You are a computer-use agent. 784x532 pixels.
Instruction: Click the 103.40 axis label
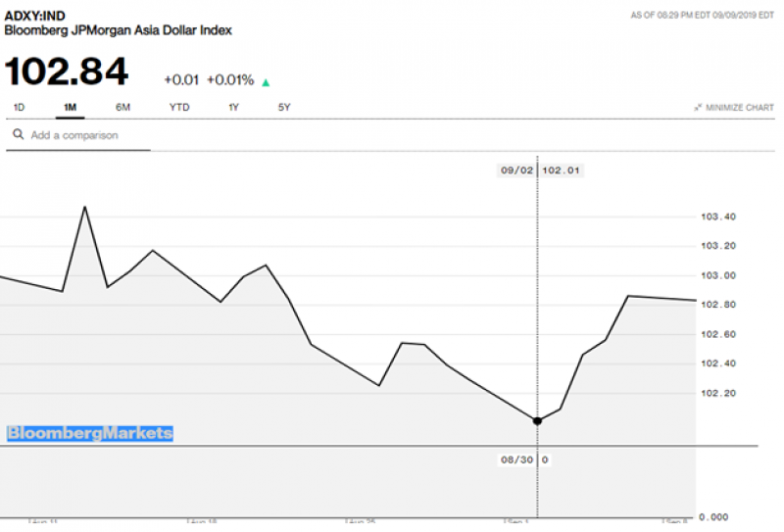[718, 217]
